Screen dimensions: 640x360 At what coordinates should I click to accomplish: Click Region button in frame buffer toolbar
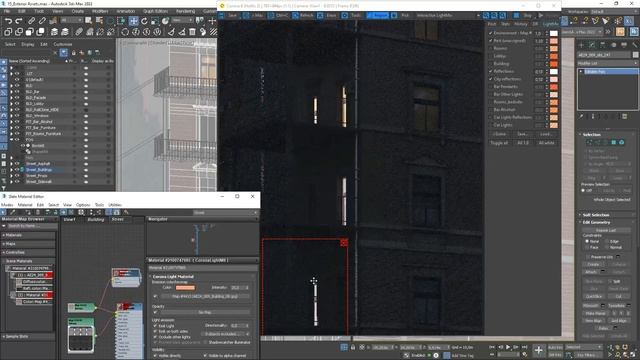coord(378,16)
